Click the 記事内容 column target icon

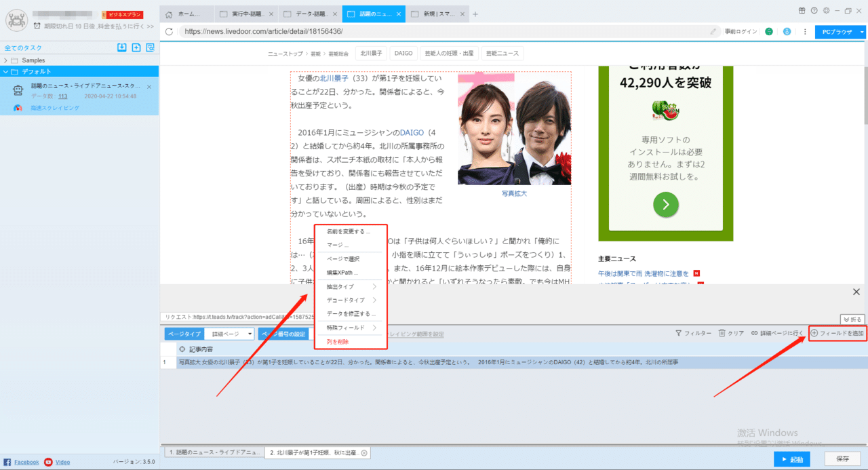(x=182, y=349)
